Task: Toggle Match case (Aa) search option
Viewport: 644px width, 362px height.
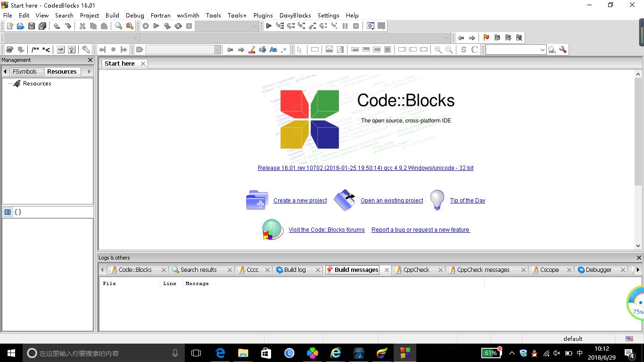Action: pyautogui.click(x=273, y=50)
